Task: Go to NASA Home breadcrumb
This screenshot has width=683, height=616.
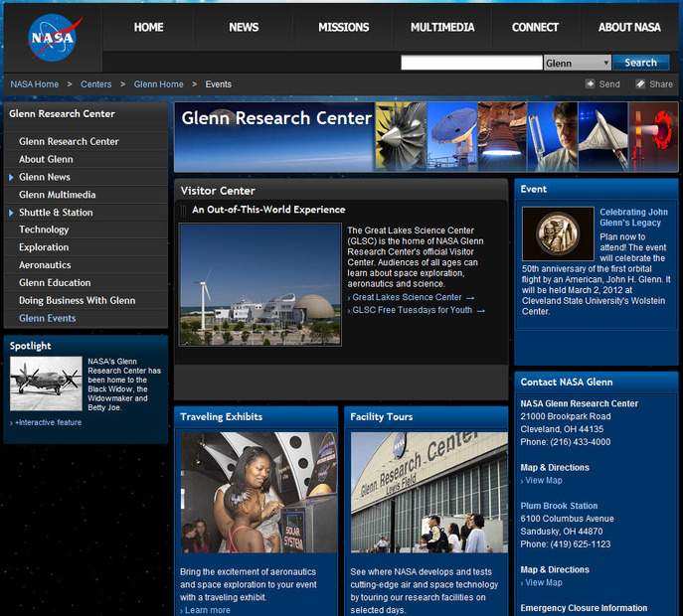Action: pyautogui.click(x=35, y=84)
